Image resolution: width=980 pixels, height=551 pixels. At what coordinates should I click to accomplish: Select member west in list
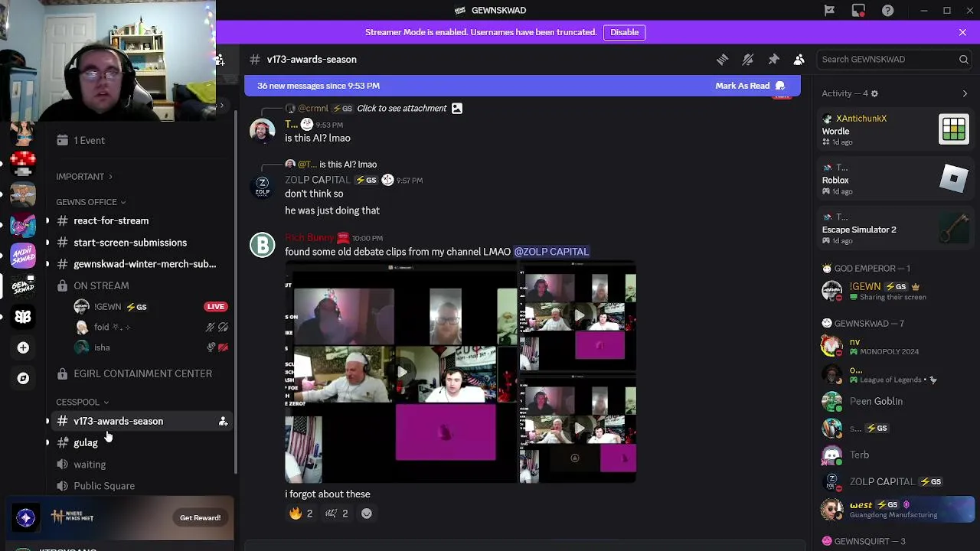point(896,509)
